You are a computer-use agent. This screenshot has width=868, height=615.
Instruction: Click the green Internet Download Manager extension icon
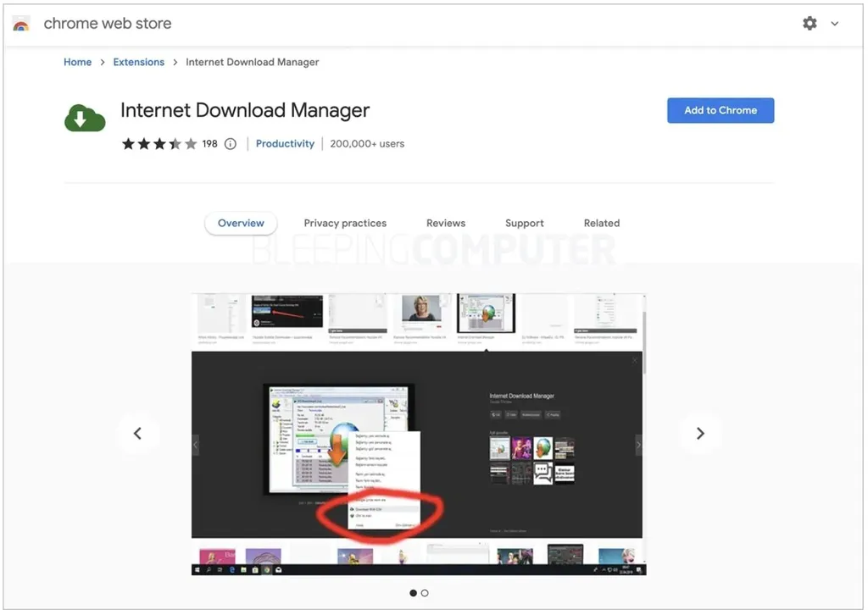coord(84,117)
